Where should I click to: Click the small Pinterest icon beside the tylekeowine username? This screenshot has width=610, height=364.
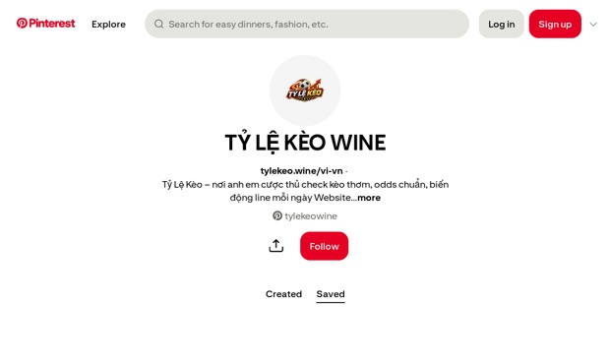coord(277,215)
